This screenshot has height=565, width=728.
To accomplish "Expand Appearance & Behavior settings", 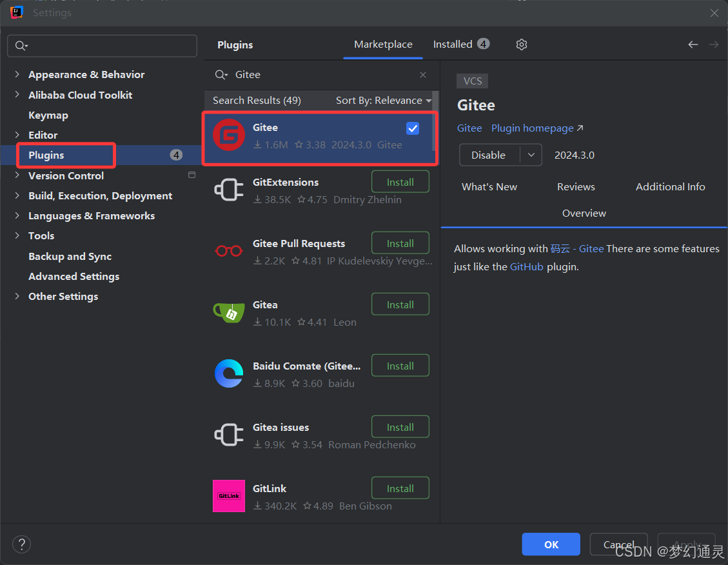I will click(x=17, y=74).
